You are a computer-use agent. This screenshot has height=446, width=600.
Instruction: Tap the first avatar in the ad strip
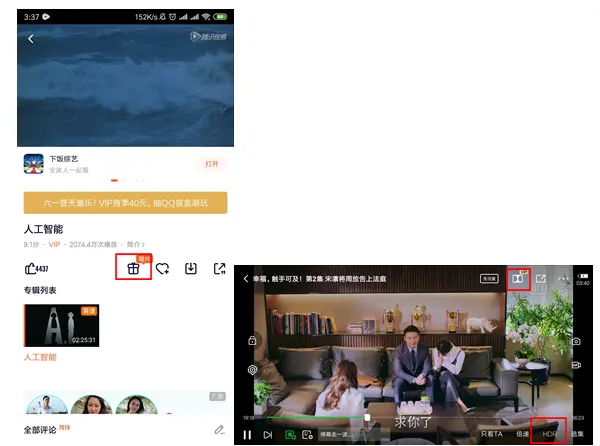(x=47, y=405)
